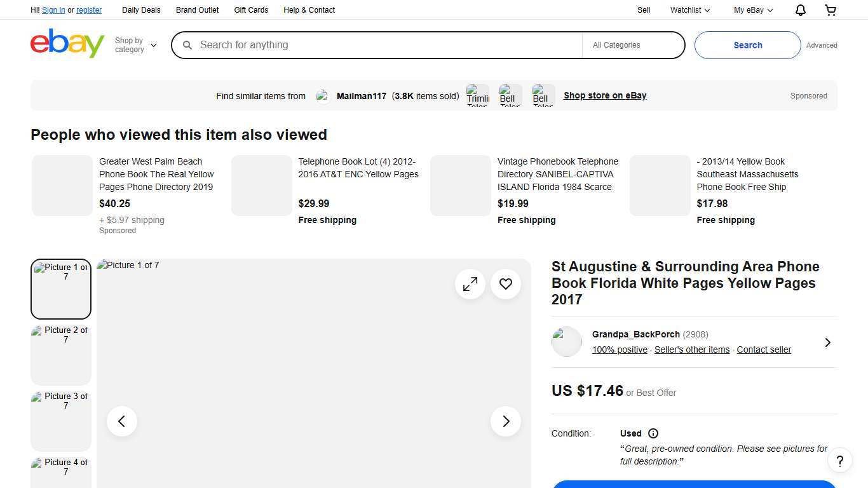Add item to watchlist with heart icon
868x488 pixels.
pyautogui.click(x=506, y=284)
